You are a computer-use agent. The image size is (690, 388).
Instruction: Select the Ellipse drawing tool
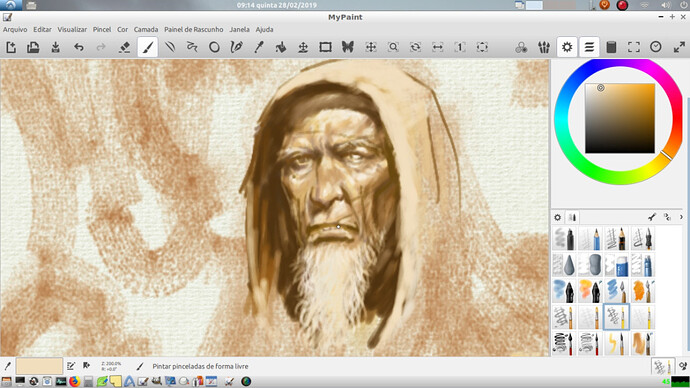click(x=214, y=47)
